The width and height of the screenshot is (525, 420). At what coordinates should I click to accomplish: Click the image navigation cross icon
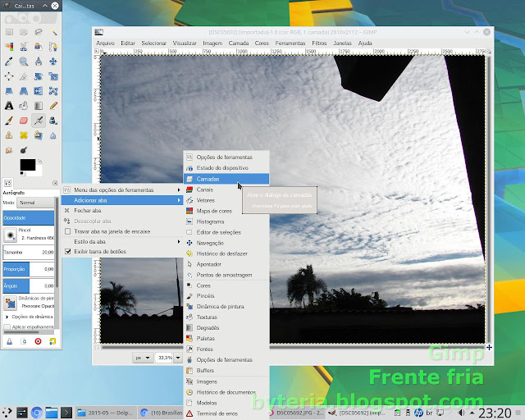(x=489, y=347)
